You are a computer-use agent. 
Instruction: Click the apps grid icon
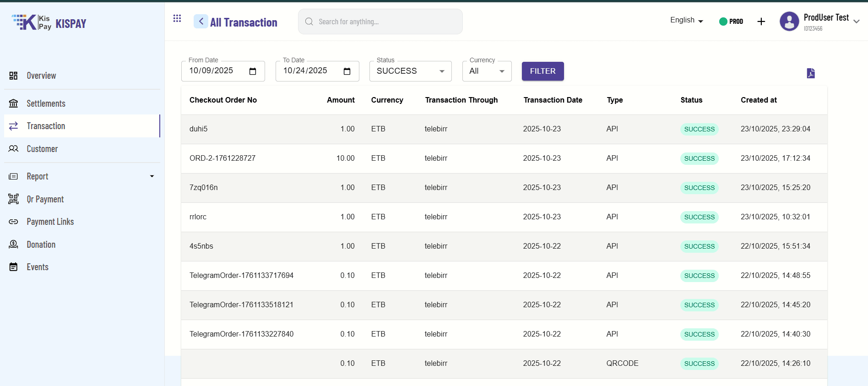point(177,18)
